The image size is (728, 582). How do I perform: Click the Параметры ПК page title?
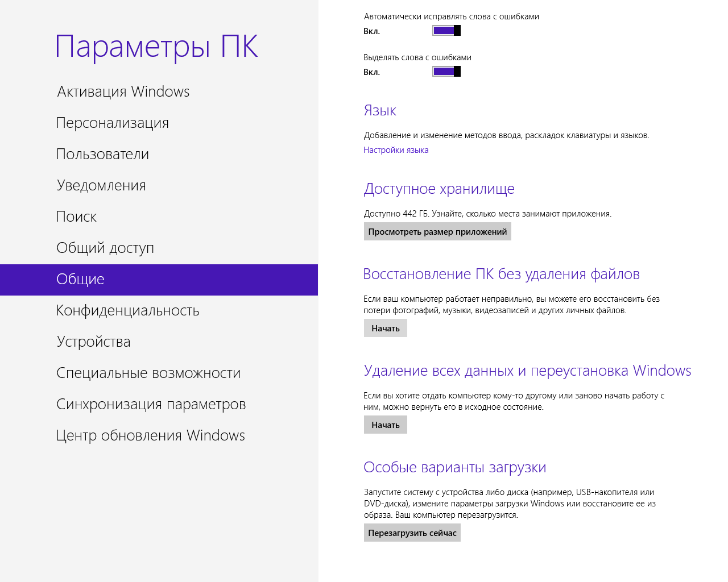(x=156, y=47)
